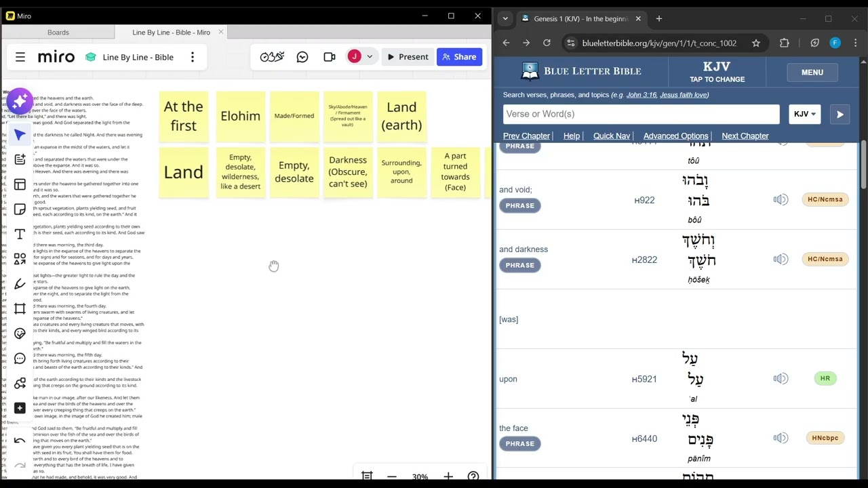Screen dimensions: 868x488
Task: Select the pen drawing tool
Action: tap(20, 284)
